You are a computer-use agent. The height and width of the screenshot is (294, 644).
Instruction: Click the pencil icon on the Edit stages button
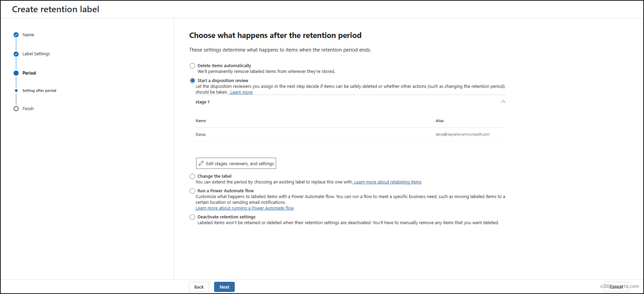[201, 163]
